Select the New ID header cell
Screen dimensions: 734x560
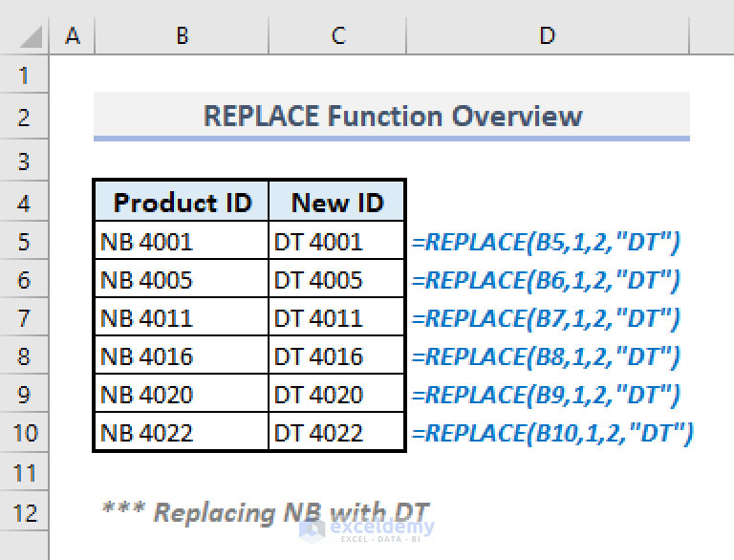(x=336, y=202)
